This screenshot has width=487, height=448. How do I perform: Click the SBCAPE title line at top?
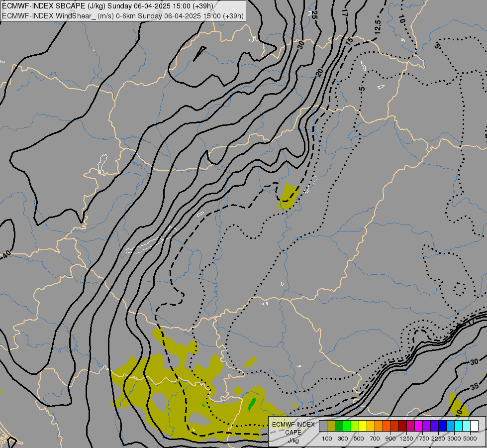coord(108,6)
